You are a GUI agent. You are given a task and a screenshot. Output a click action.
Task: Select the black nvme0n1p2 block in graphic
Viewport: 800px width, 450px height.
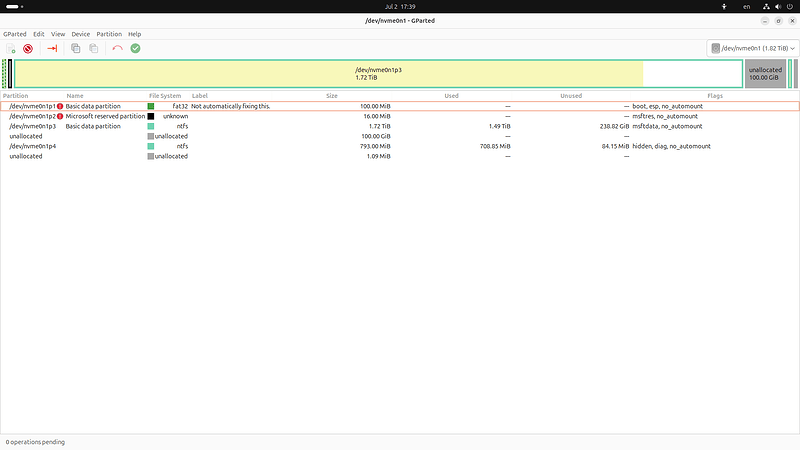tap(10, 74)
